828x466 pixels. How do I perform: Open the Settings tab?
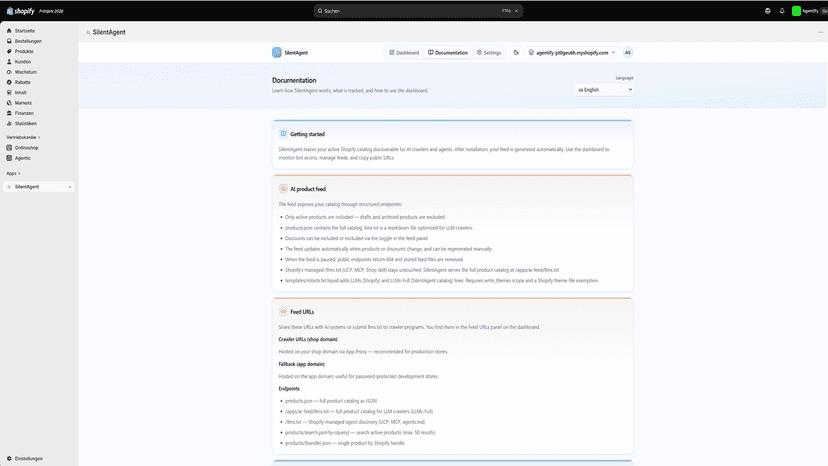pos(489,52)
